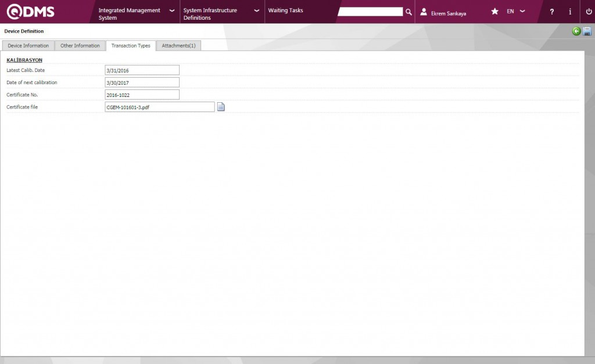Open help with the question mark icon
595x364 pixels.
pos(551,12)
